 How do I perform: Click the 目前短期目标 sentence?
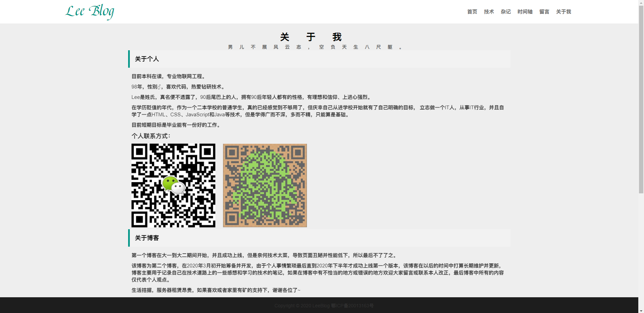click(x=176, y=125)
